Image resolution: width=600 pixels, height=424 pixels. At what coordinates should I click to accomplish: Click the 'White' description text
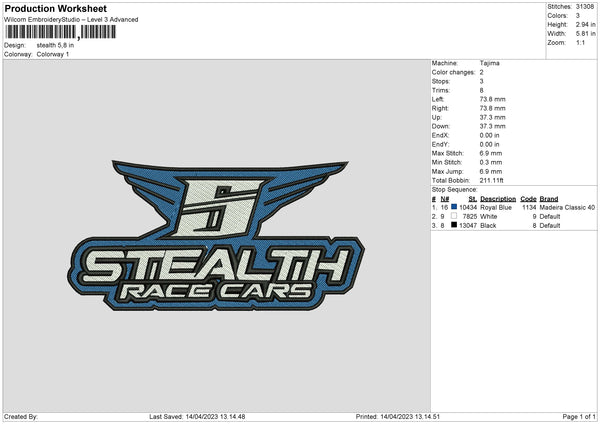(x=488, y=217)
